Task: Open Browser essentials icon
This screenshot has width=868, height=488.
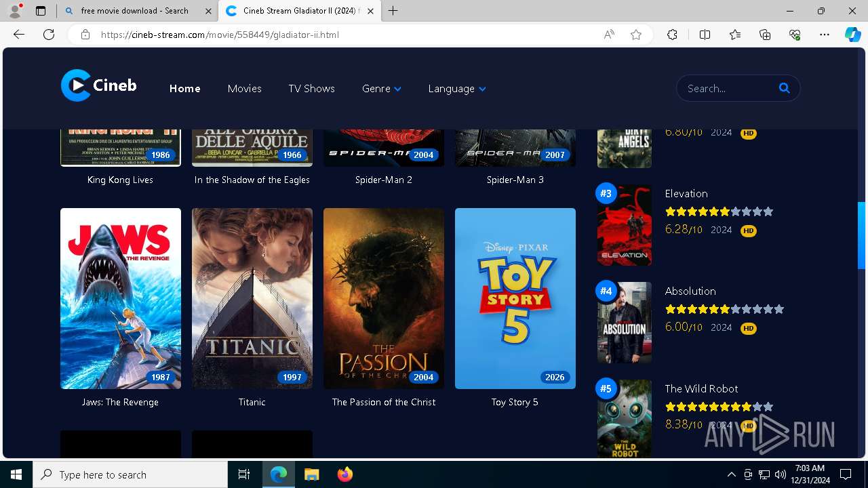Action: pos(795,35)
